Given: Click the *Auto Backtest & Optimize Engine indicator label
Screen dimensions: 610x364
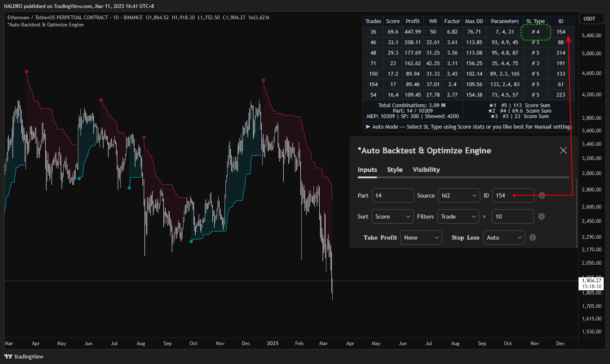Looking at the screenshot, I should click(x=46, y=25).
